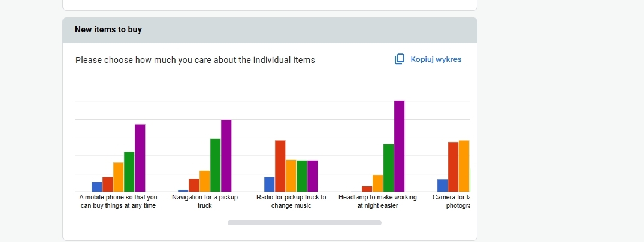Click the green bar for Headlamp
Image resolution: width=644 pixels, height=242 pixels.
(x=388, y=168)
